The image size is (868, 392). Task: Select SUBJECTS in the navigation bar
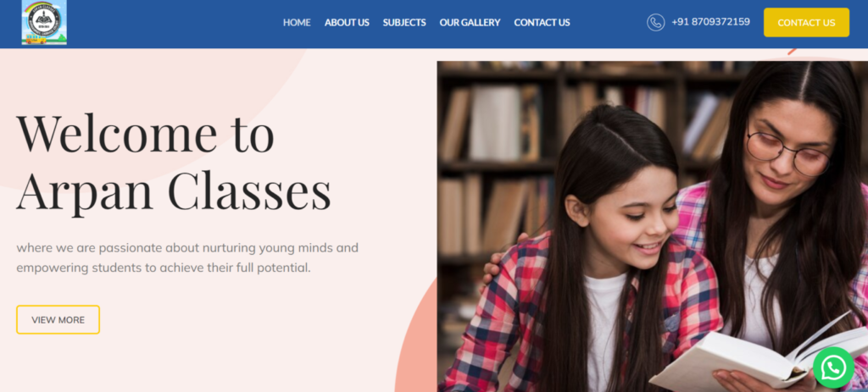pos(404,23)
